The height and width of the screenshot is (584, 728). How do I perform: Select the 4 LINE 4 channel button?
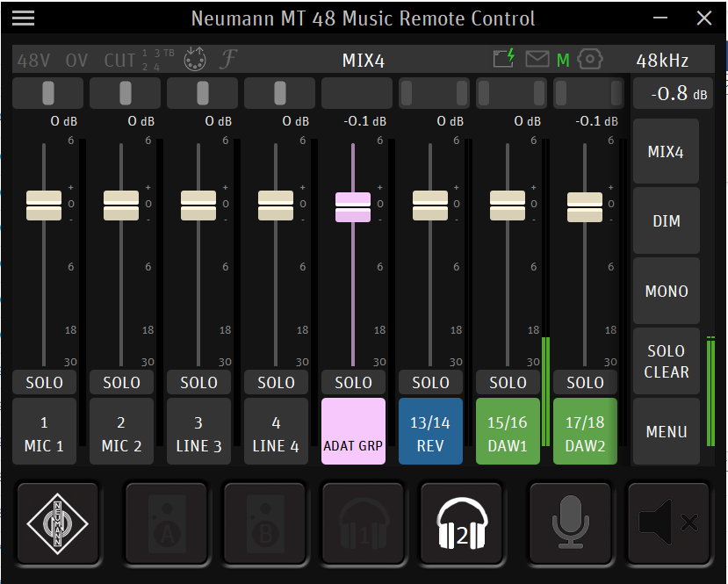tap(277, 431)
